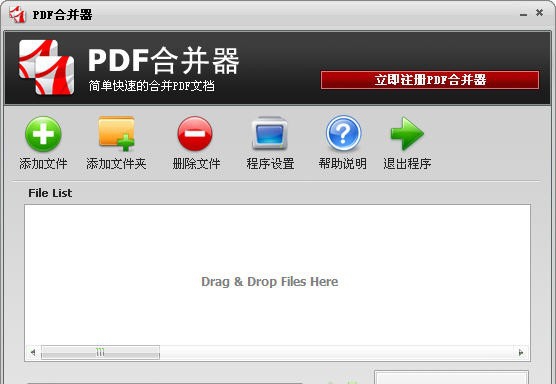Minimize the PDF合并器 window

point(523,14)
